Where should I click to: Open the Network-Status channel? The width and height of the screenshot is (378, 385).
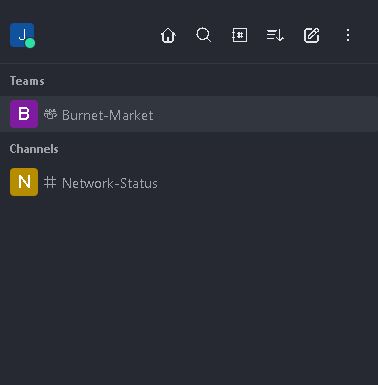pyautogui.click(x=189, y=182)
